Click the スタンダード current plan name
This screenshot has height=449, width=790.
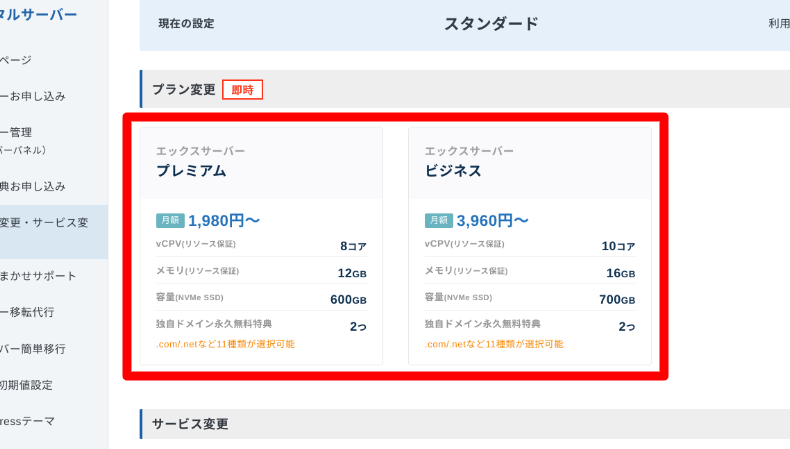491,24
